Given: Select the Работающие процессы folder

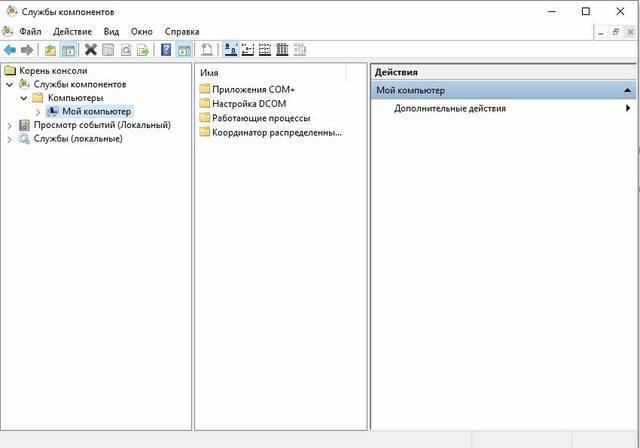Looking at the screenshot, I should tap(261, 118).
